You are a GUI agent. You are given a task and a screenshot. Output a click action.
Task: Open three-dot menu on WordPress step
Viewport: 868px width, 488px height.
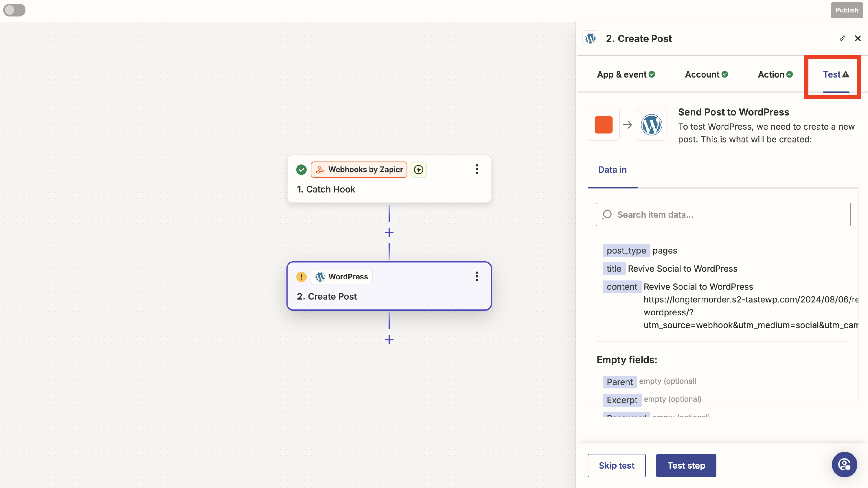(x=477, y=276)
